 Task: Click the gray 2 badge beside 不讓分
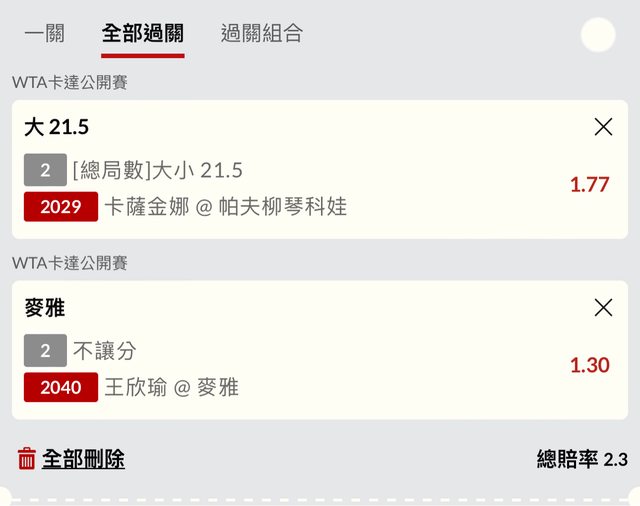(x=45, y=351)
